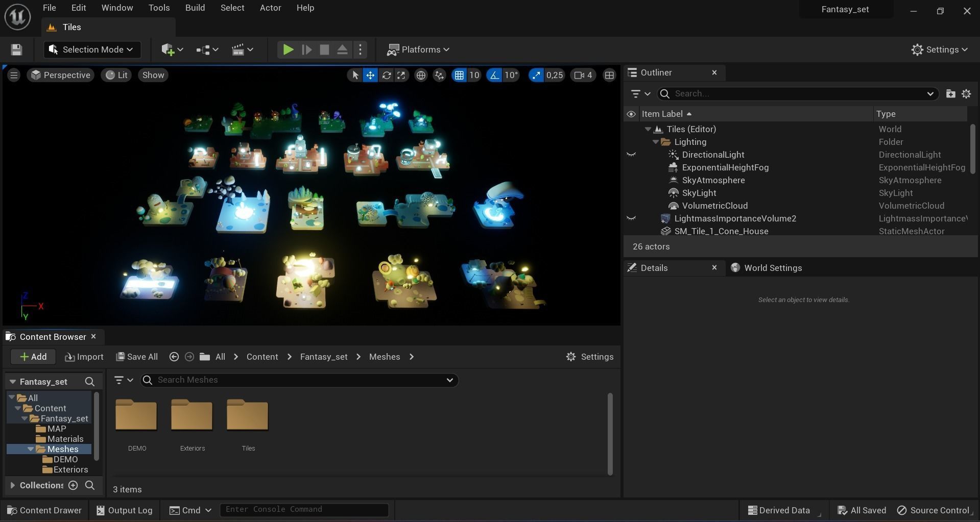Toggle scale snapping
Viewport: 980px width, 522px height.
[x=536, y=76]
